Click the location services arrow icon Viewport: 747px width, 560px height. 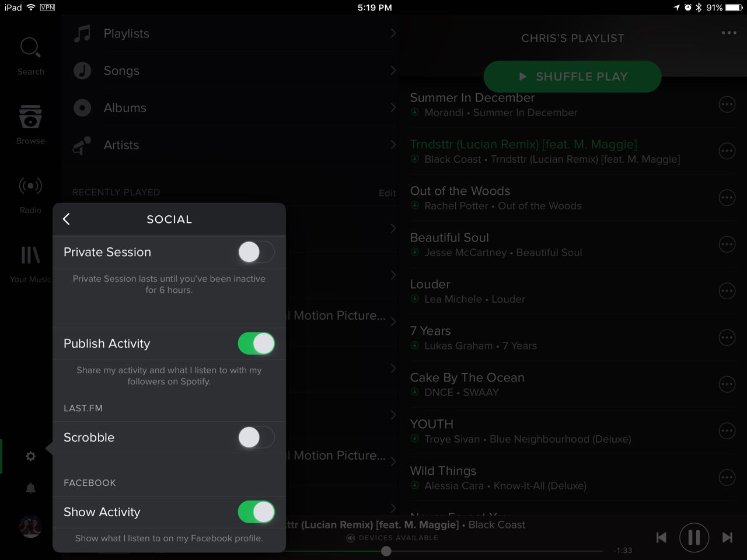click(676, 8)
